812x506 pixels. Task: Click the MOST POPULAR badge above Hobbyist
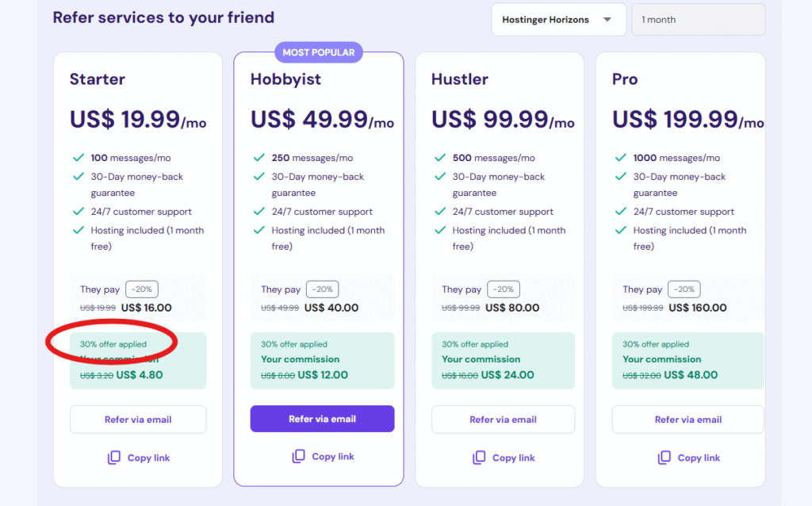click(x=319, y=52)
